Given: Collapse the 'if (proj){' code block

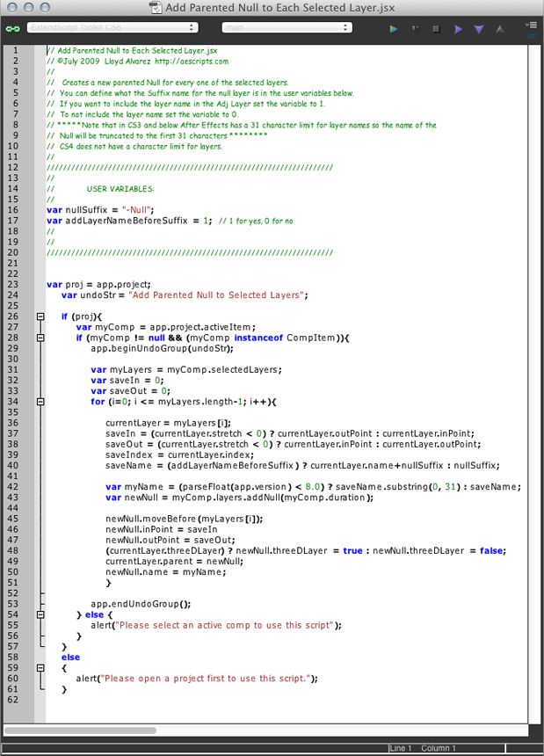Looking at the screenshot, I should point(40,316).
